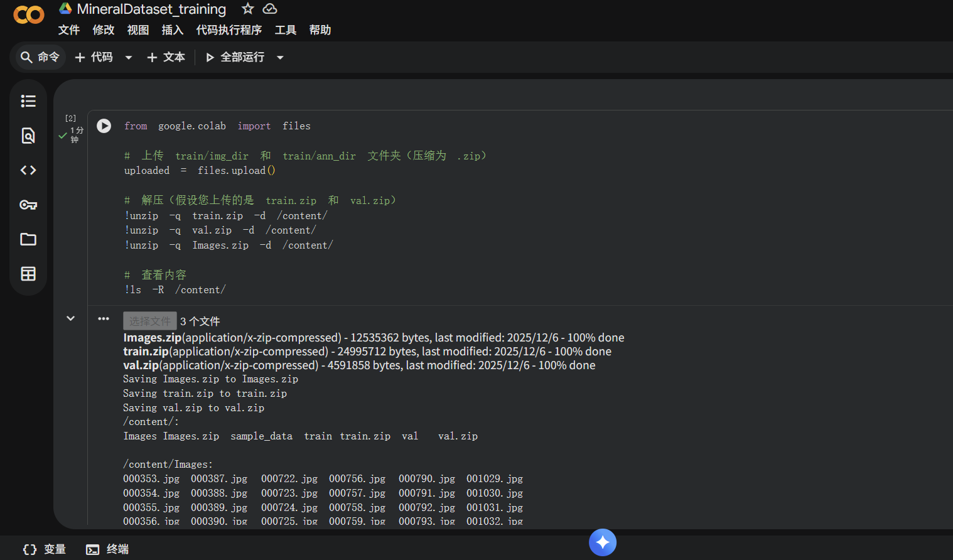This screenshot has width=953, height=560.
Task: Open the 修改 menu
Action: (x=104, y=30)
